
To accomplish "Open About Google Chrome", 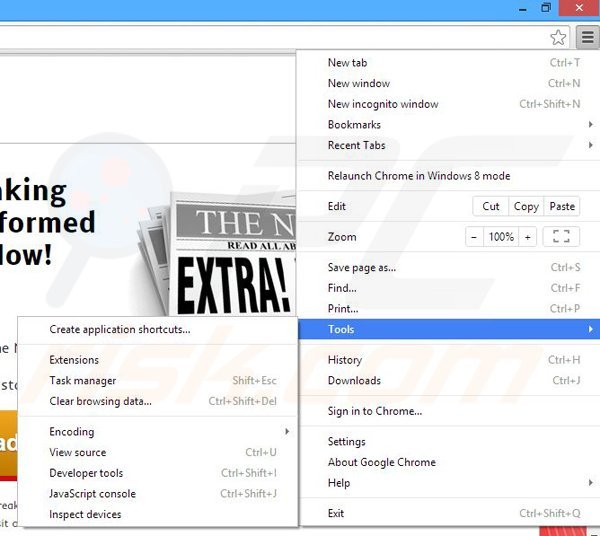I will coord(449,462).
